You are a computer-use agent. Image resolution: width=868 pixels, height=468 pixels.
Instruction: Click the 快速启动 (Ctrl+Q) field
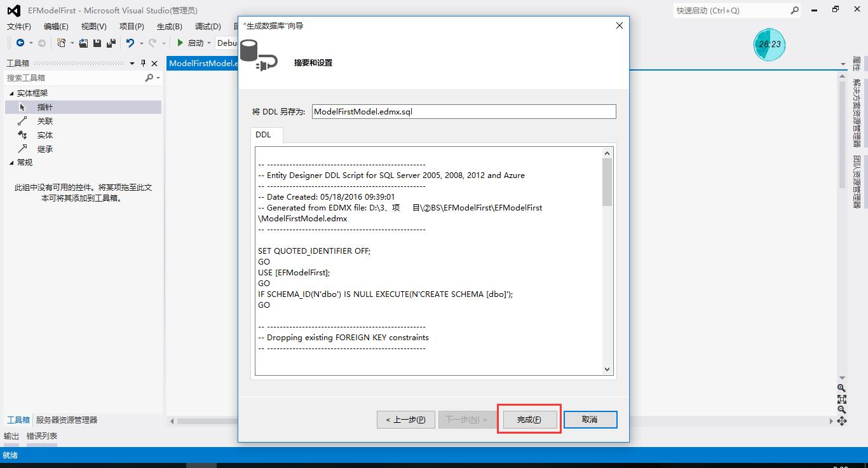(x=732, y=10)
